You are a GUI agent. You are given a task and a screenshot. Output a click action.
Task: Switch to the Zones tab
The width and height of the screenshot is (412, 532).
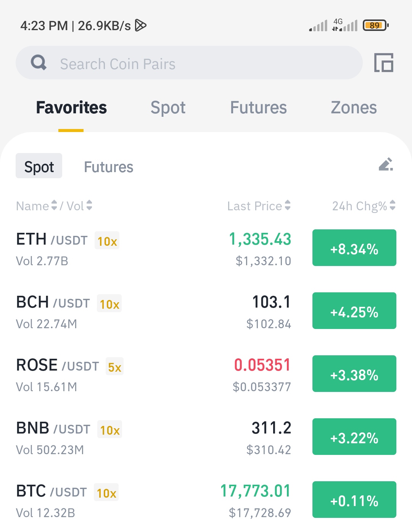pyautogui.click(x=354, y=108)
